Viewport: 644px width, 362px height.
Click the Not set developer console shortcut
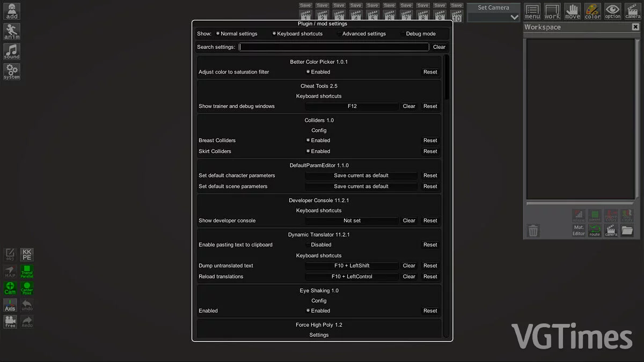click(x=352, y=220)
